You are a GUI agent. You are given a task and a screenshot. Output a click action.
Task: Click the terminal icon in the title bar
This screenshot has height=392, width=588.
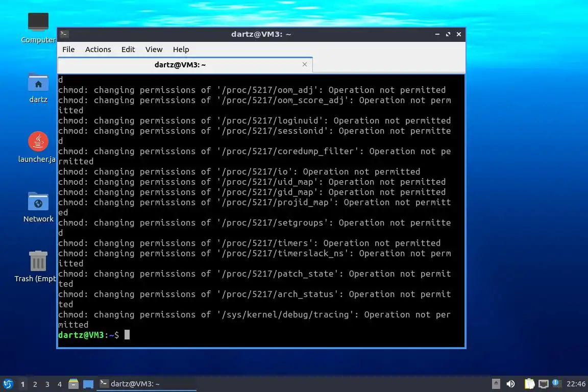click(x=64, y=34)
